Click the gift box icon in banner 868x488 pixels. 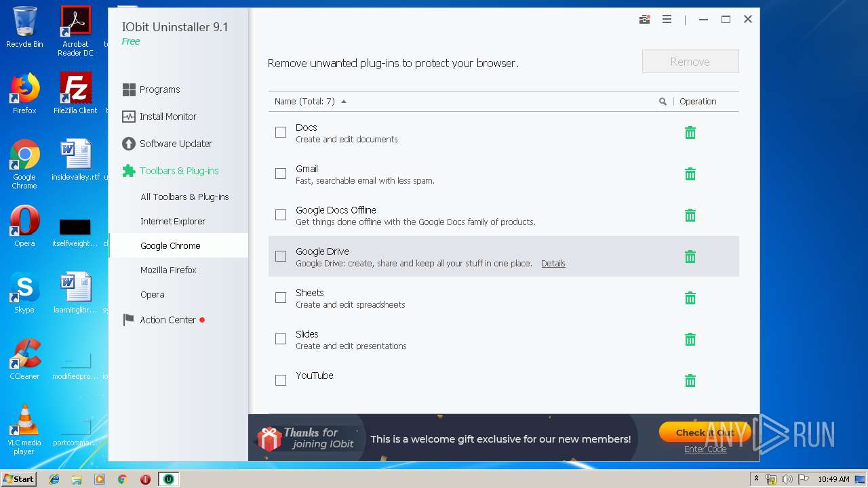point(269,439)
